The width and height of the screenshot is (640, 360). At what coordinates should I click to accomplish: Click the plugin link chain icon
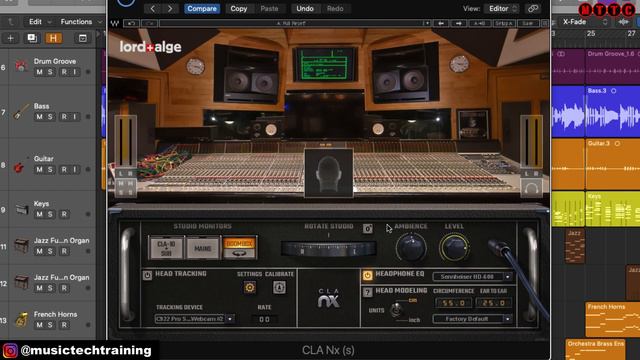coord(533,9)
